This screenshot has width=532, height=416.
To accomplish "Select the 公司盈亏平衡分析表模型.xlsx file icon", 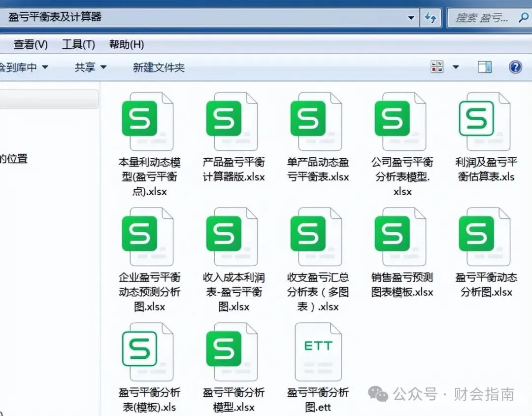I will 400,121.
